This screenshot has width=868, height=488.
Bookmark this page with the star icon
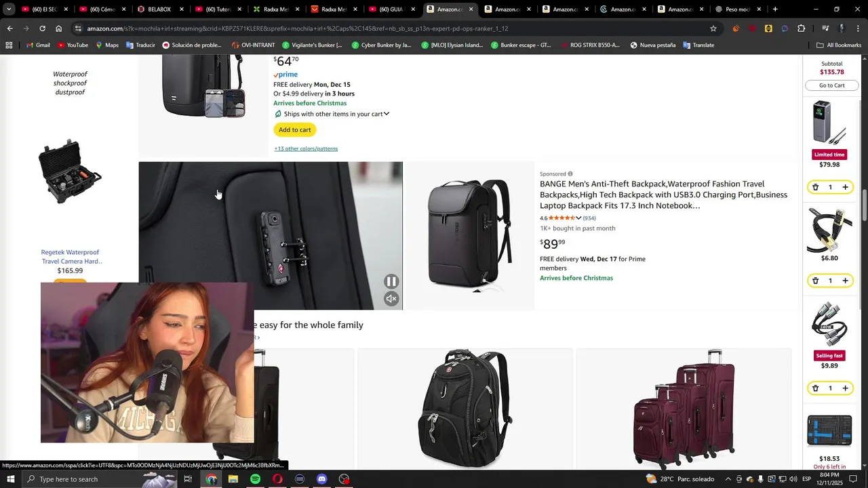coord(713,28)
